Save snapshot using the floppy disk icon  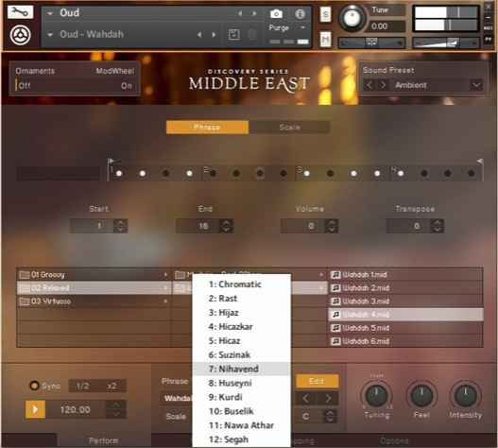coord(234,34)
